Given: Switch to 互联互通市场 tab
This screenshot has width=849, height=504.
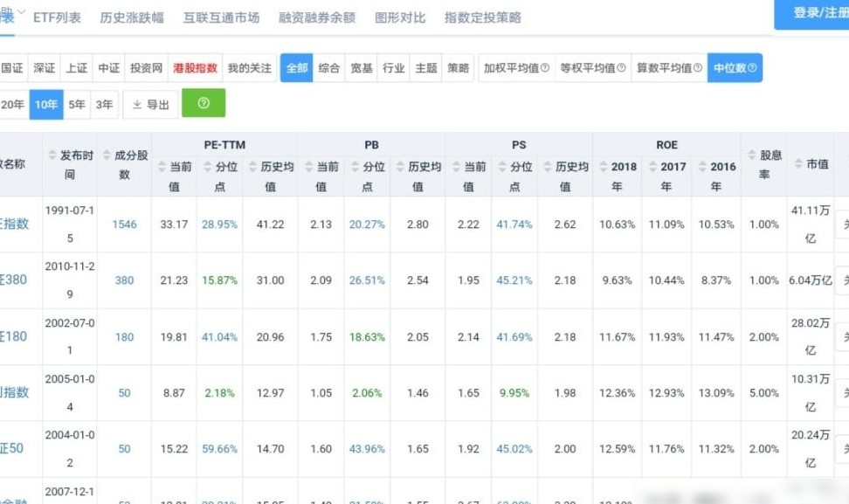Looking at the screenshot, I should (221, 17).
